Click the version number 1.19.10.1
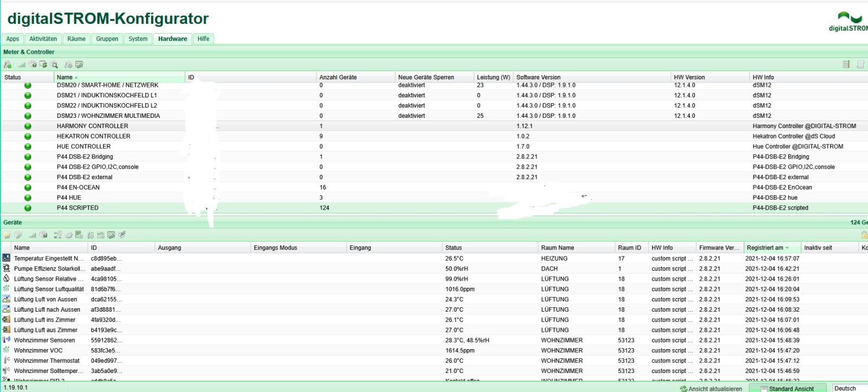Image resolution: width=868 pixels, height=392 pixels. click(x=16, y=388)
